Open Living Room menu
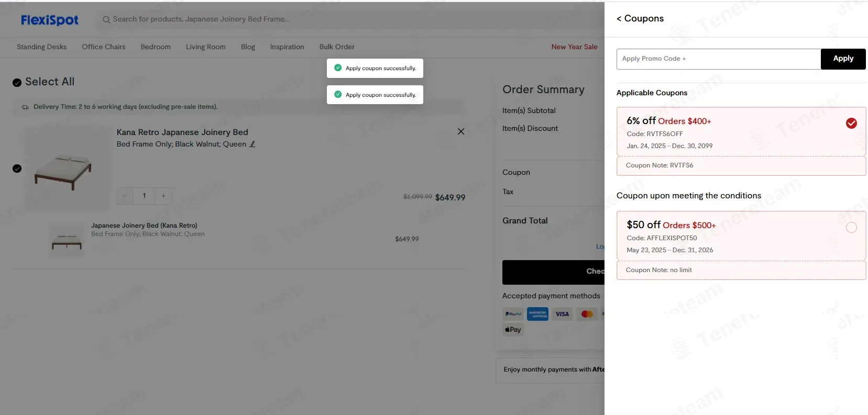The width and height of the screenshot is (868, 415). [206, 47]
